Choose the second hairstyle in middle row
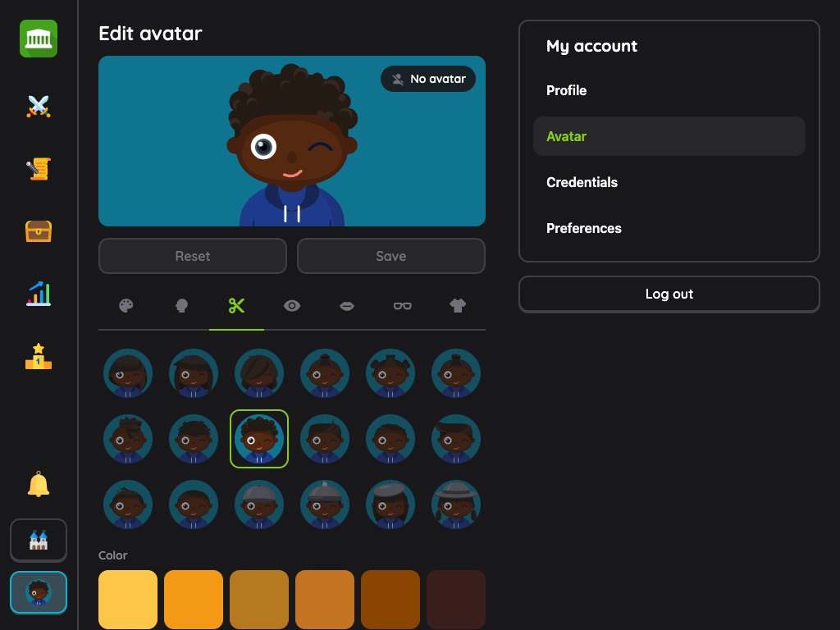 click(x=194, y=439)
